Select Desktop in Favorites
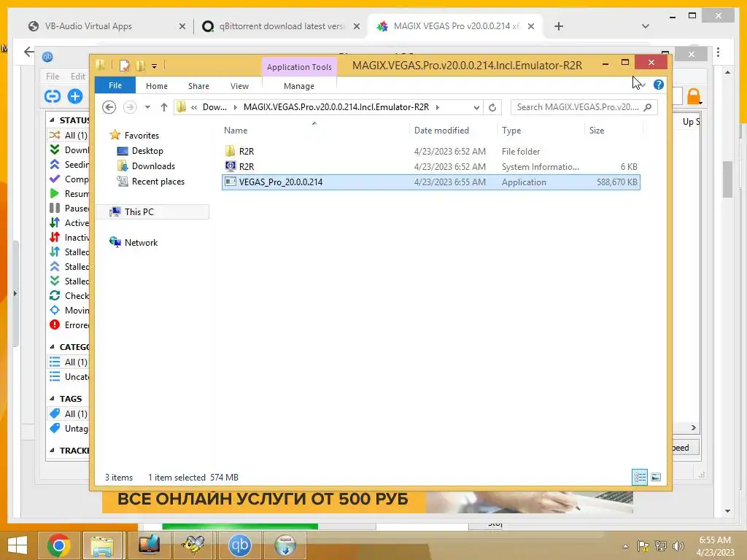The height and width of the screenshot is (560, 747). pyautogui.click(x=147, y=151)
